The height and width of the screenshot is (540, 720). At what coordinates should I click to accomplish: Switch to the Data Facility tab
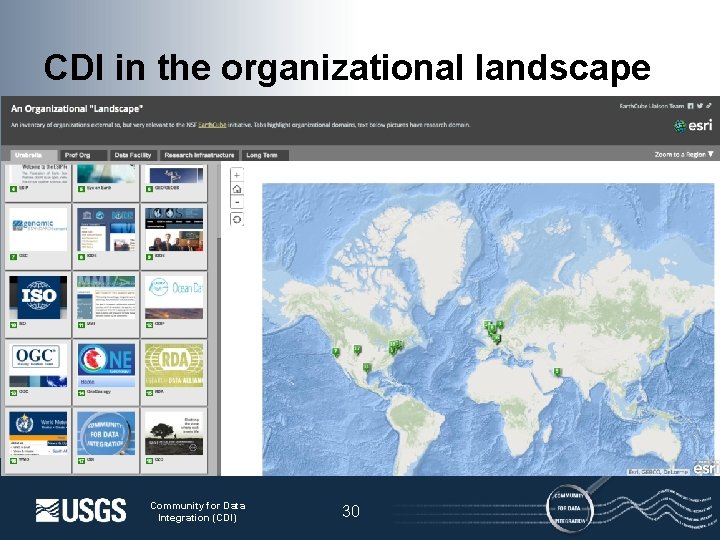133,155
